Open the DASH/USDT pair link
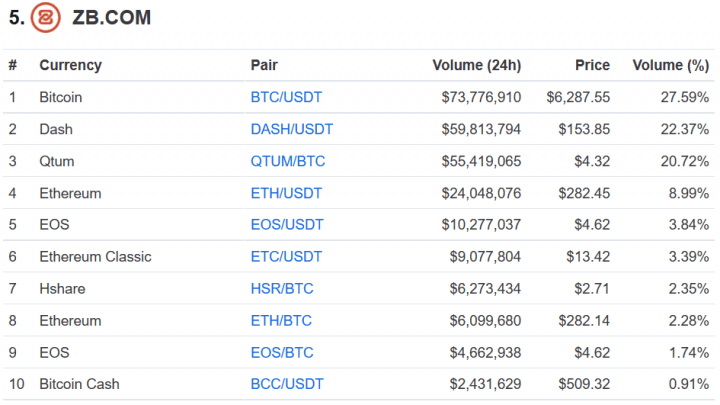This screenshot has width=720, height=405. click(x=292, y=129)
